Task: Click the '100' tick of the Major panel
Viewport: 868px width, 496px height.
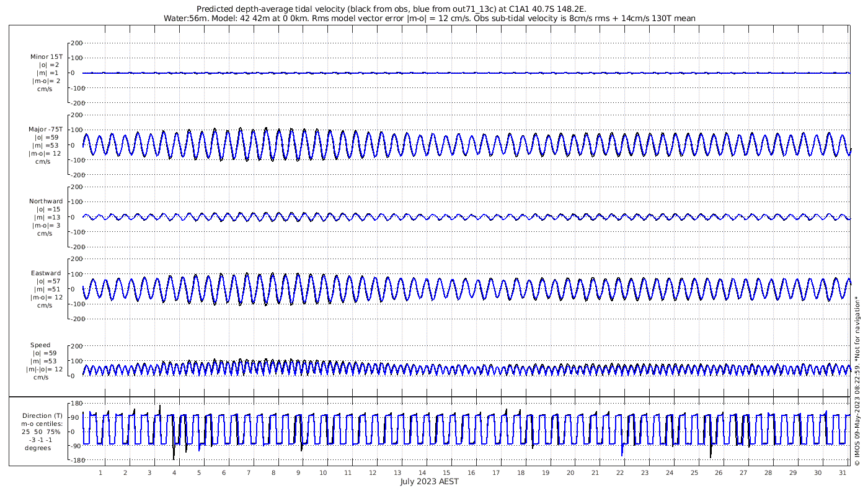Action: tap(77, 130)
